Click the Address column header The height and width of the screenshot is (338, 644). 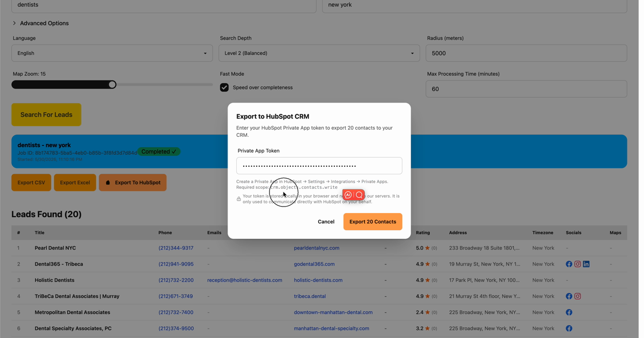point(458,233)
